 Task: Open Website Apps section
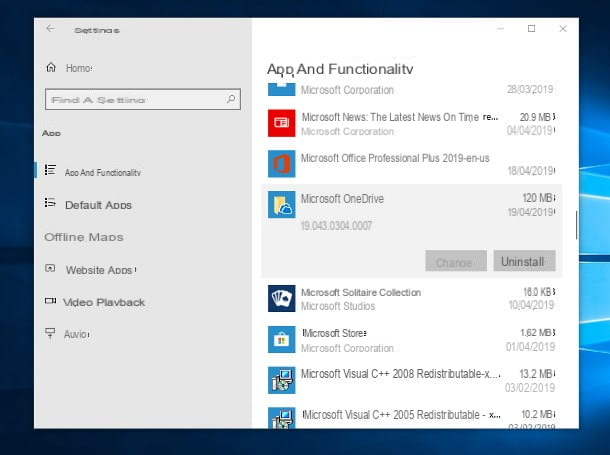pos(100,270)
